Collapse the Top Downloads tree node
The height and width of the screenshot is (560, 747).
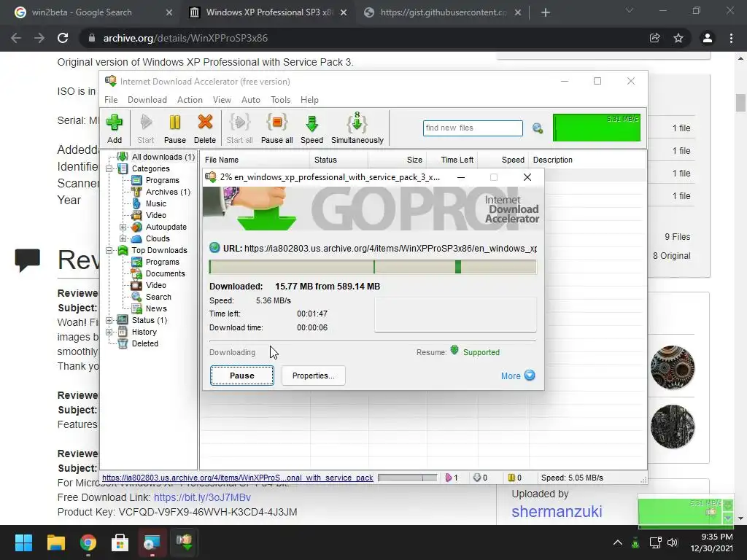pos(109,251)
